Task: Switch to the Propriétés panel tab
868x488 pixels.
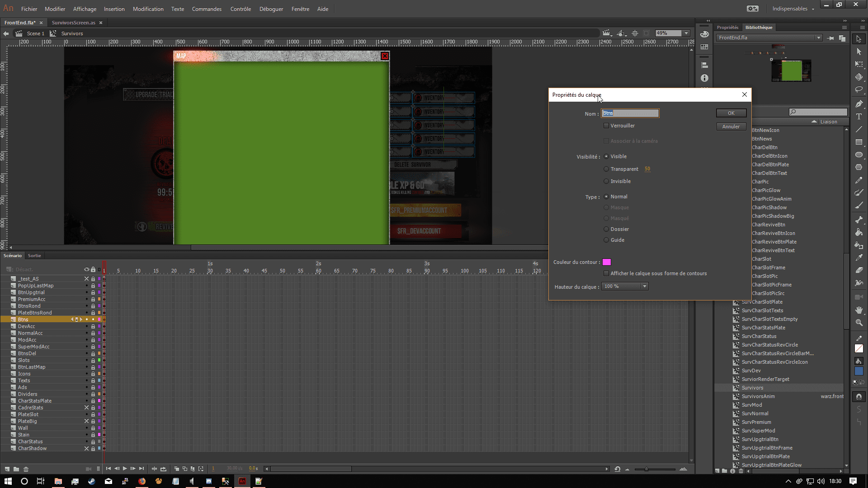Action: (x=727, y=28)
